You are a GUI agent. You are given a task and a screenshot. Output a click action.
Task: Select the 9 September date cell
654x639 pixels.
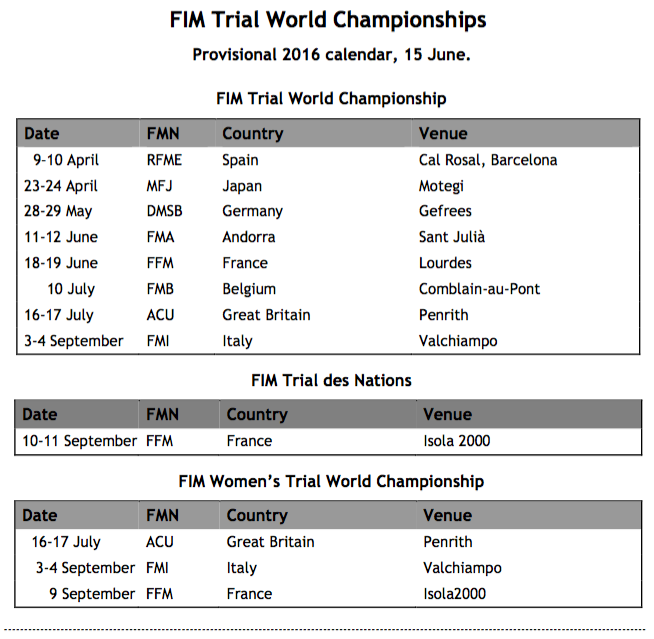(x=92, y=594)
